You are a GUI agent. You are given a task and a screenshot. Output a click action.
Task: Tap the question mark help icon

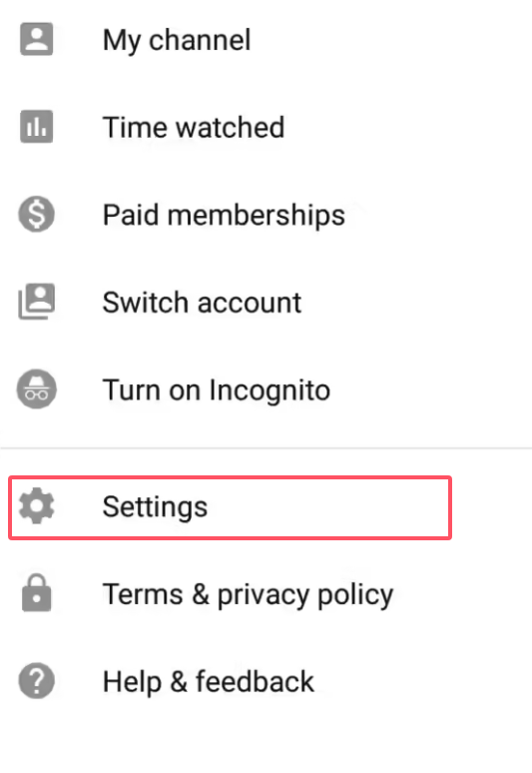click(37, 681)
